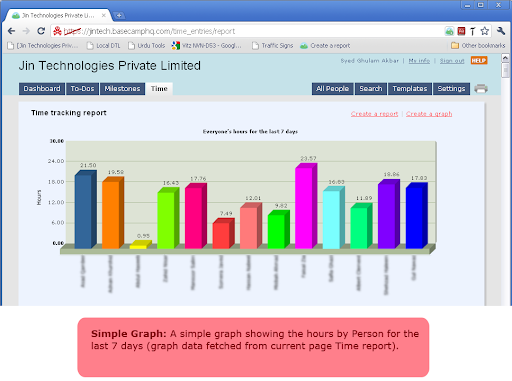The image size is (512, 381).
Task: Click the lime green 16.43 bar
Action: tap(168, 218)
